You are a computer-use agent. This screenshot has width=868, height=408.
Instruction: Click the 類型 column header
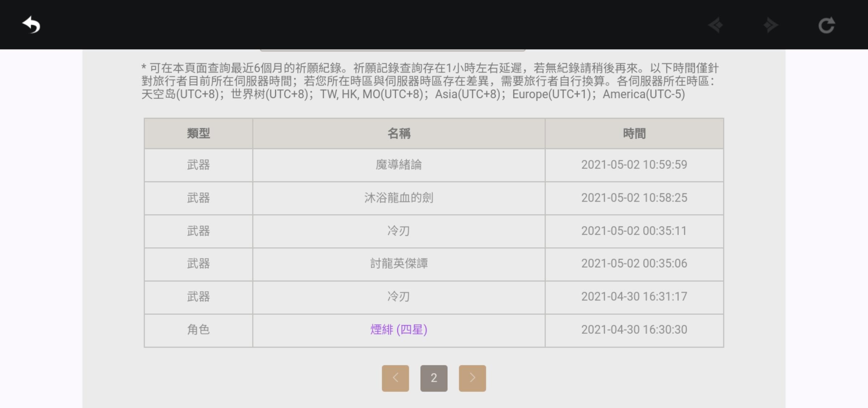[x=198, y=133]
